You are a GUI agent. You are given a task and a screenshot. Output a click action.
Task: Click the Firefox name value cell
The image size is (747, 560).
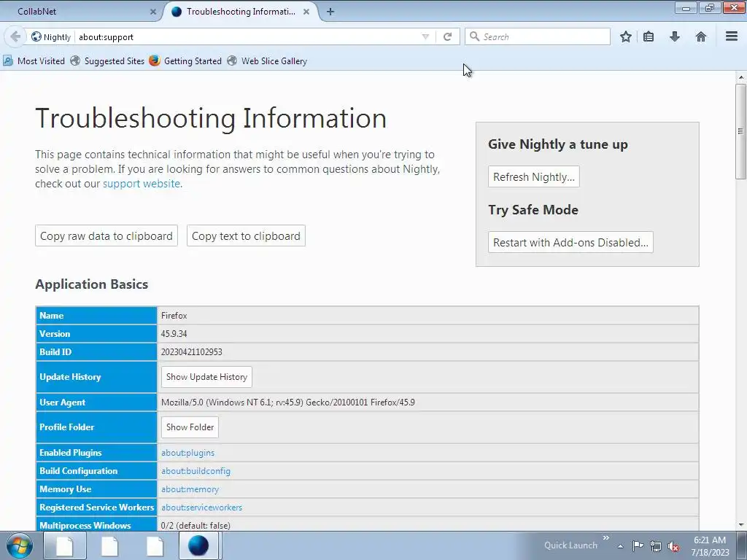coord(427,316)
